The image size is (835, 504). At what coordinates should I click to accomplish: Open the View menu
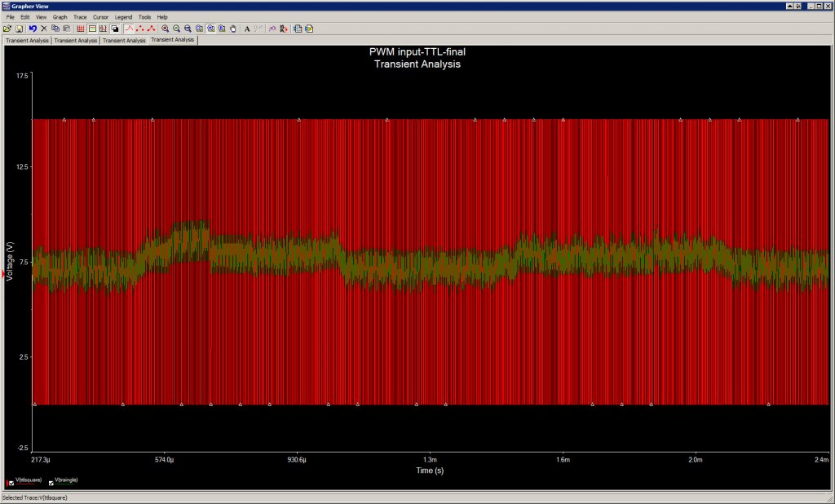[41, 17]
